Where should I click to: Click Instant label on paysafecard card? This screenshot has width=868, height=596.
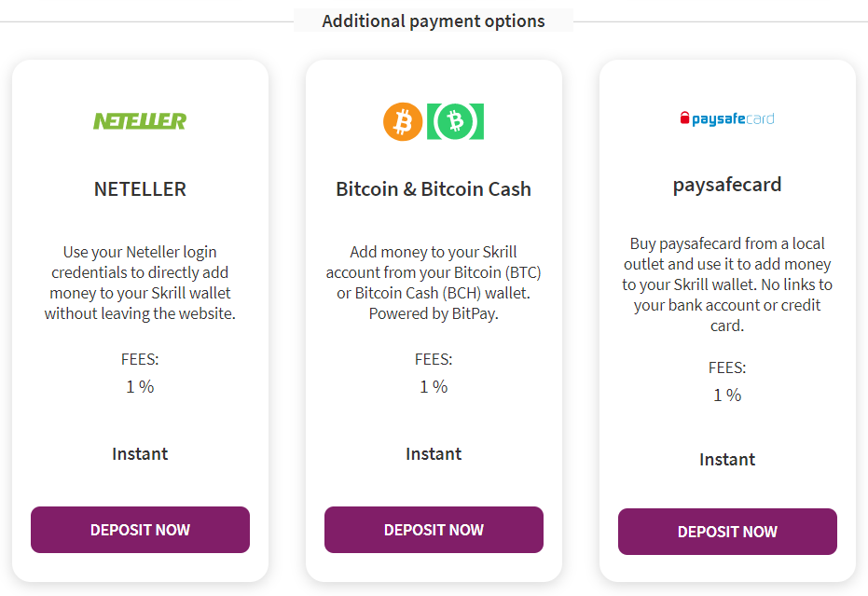[727, 459]
